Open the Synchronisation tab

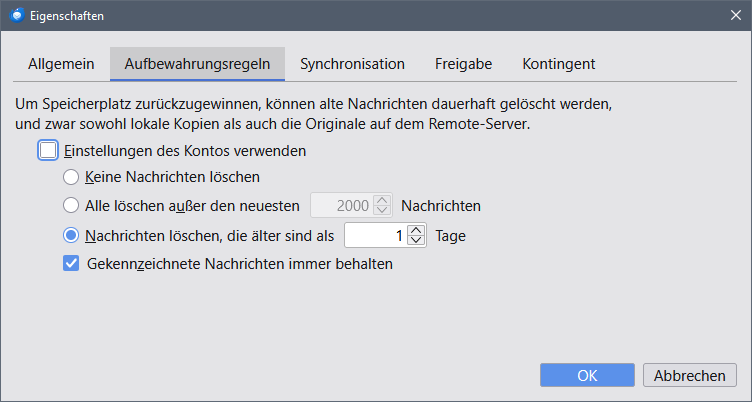point(352,64)
